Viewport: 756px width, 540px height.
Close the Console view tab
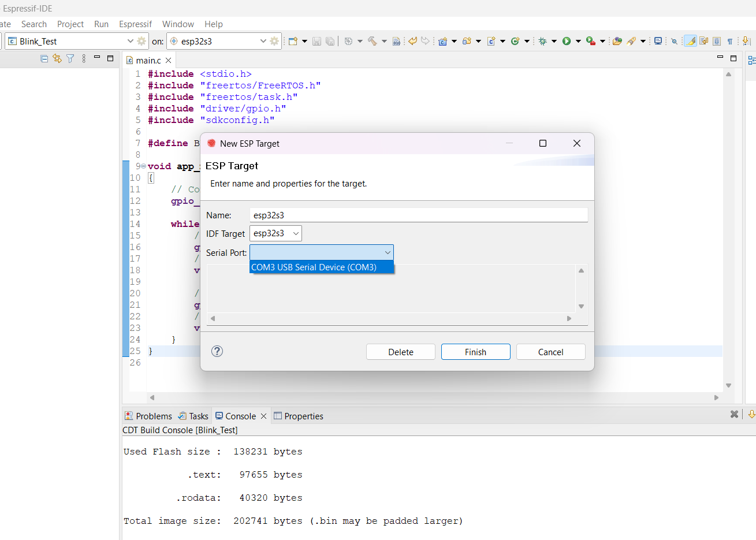pyautogui.click(x=263, y=416)
